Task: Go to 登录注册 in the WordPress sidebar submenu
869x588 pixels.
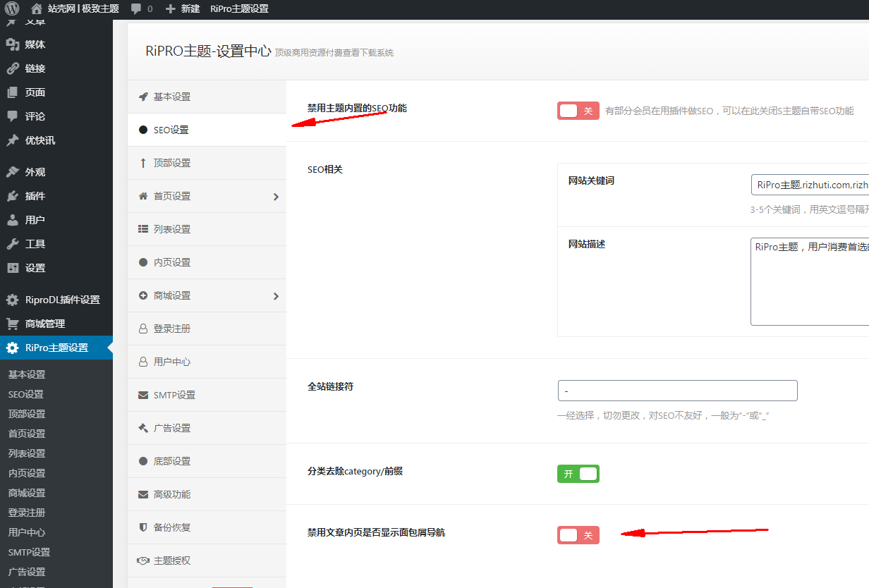Action: click(x=27, y=513)
